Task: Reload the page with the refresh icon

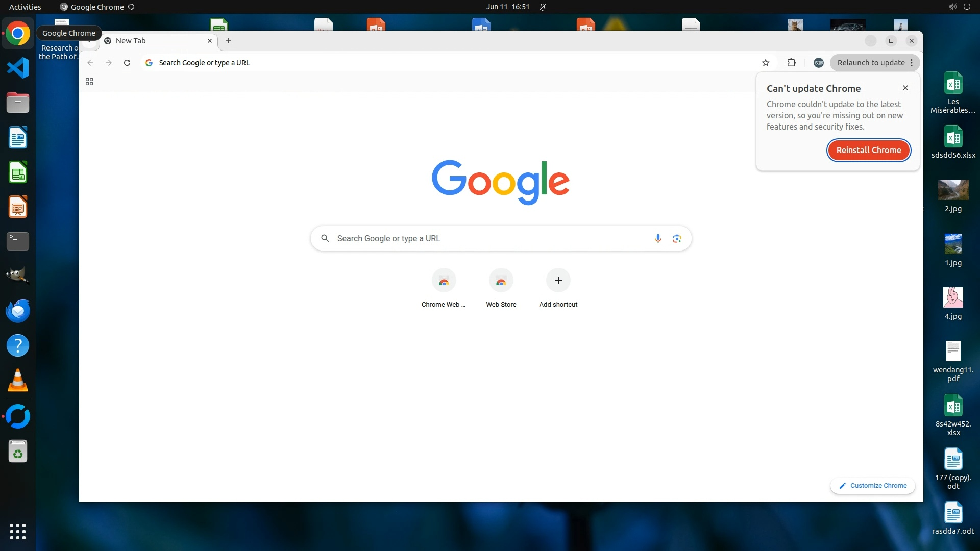Action: (127, 63)
